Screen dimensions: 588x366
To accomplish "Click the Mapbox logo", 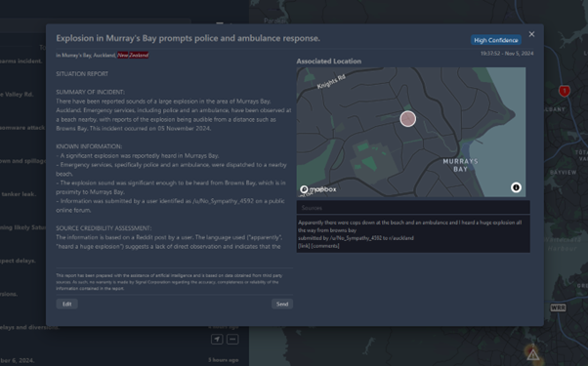I will pyautogui.click(x=318, y=189).
